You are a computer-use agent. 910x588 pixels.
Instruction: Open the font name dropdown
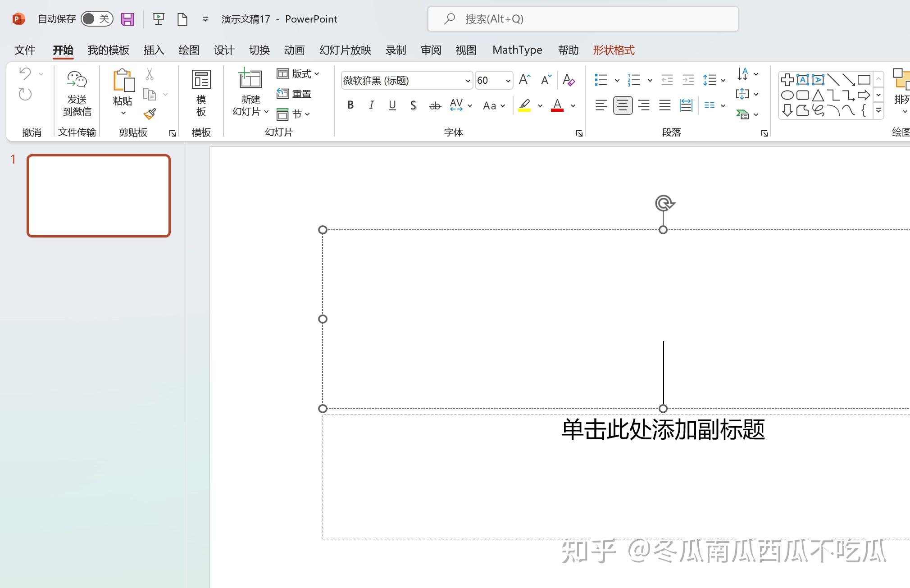(468, 81)
